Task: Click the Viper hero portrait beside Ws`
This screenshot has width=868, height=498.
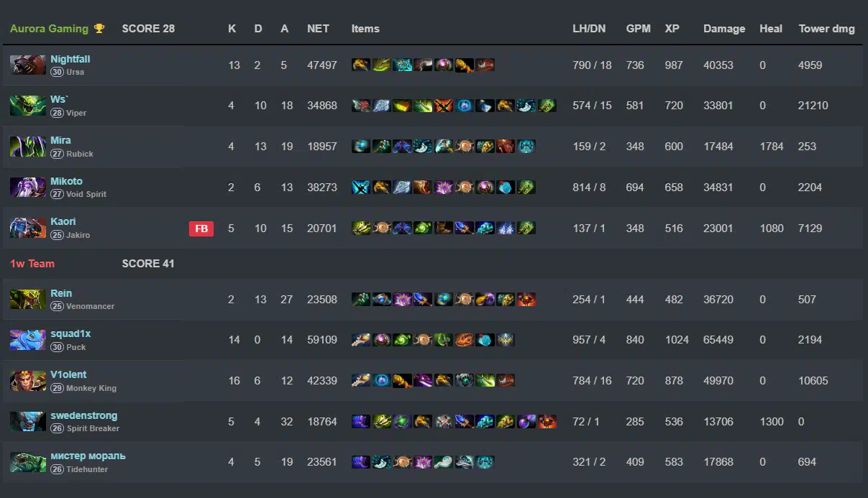Action: (28, 106)
